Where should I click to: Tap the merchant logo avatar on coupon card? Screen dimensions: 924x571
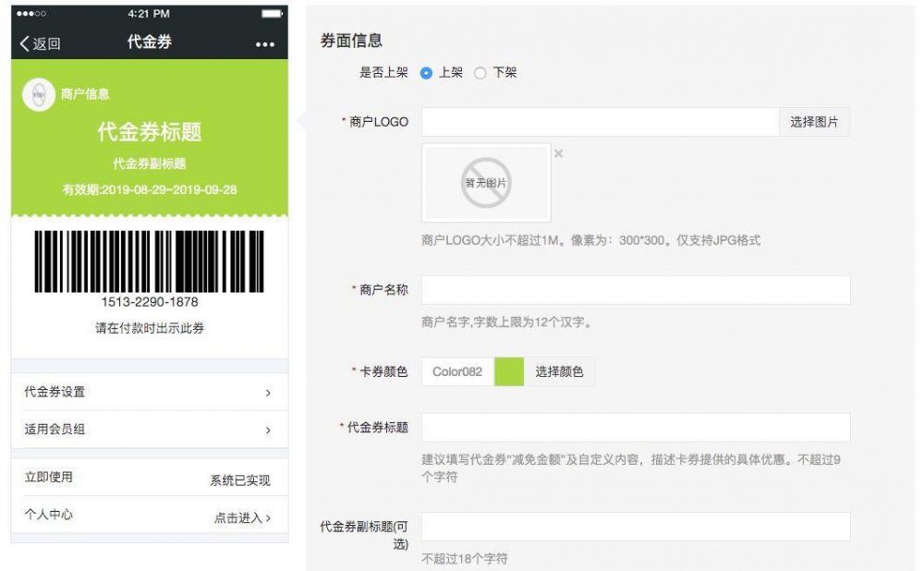tap(39, 94)
